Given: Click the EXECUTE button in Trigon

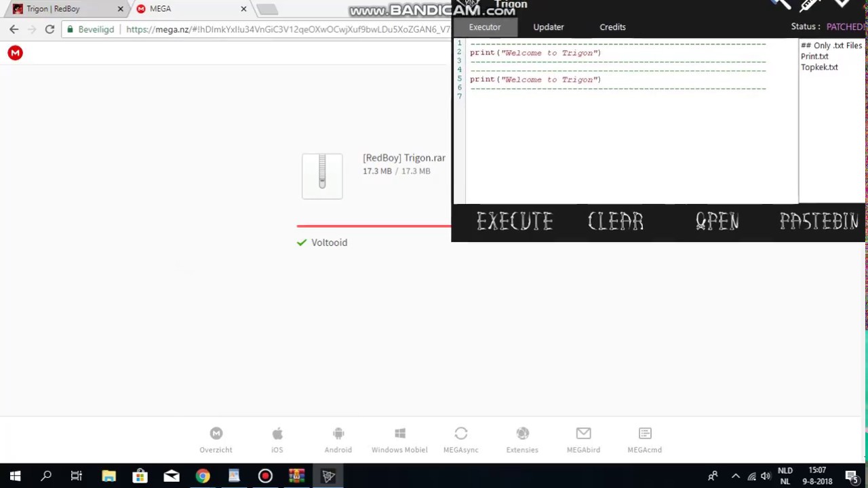Looking at the screenshot, I should [x=515, y=222].
